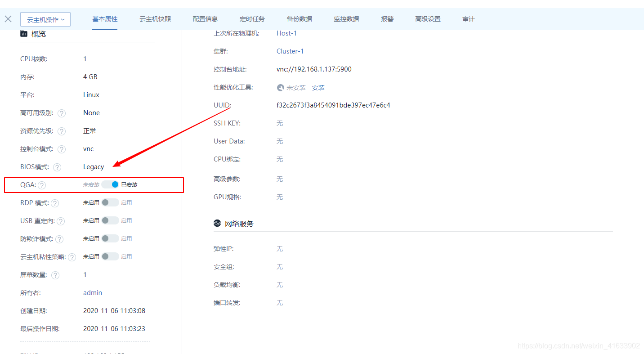The image size is (644, 354).
Task: Show help icon next to QGA
Action: 42,185
